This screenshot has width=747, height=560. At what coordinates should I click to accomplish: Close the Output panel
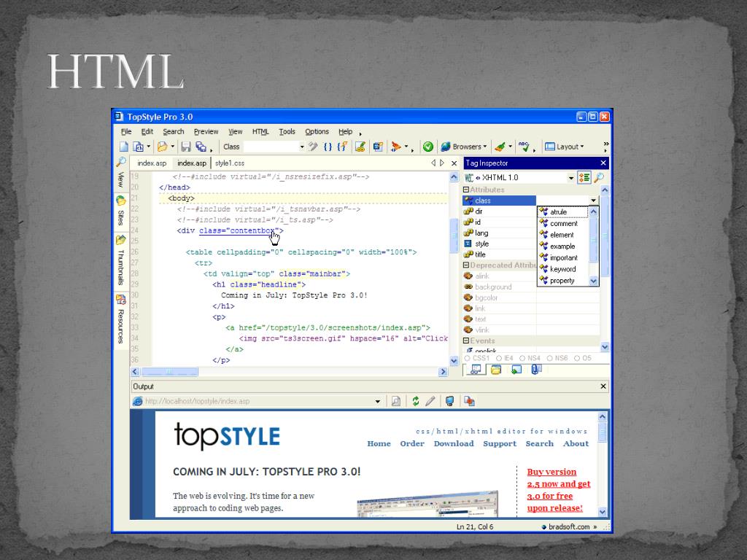click(x=603, y=386)
